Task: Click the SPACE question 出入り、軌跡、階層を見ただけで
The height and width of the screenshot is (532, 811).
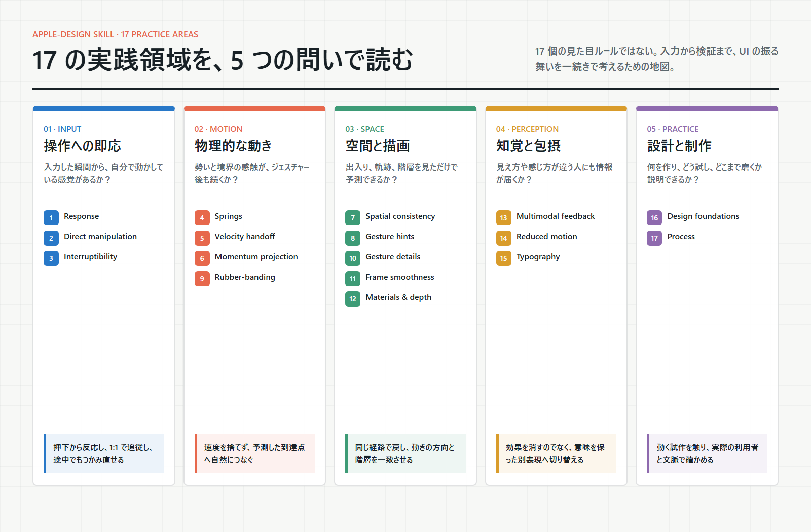Action: click(402, 173)
